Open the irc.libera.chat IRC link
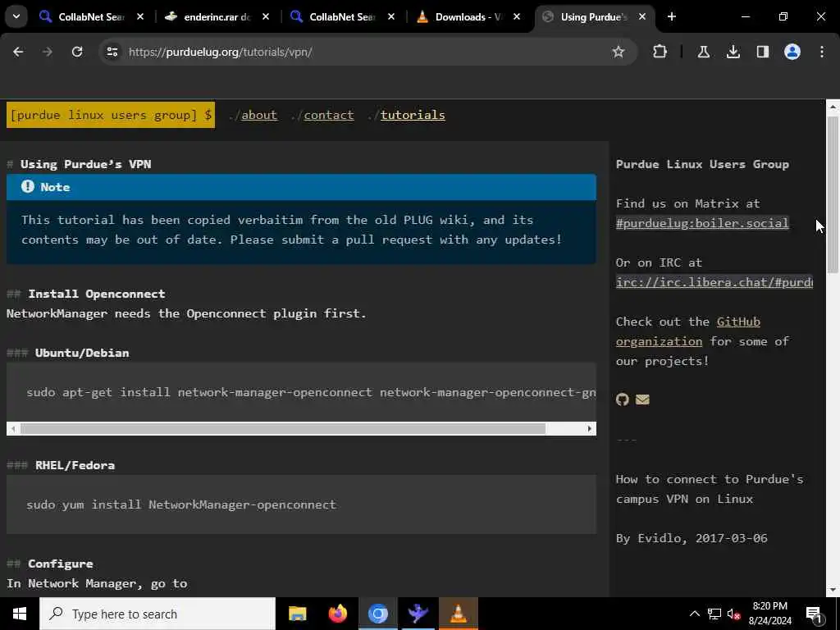Viewport: 840px width, 630px height. [714, 282]
